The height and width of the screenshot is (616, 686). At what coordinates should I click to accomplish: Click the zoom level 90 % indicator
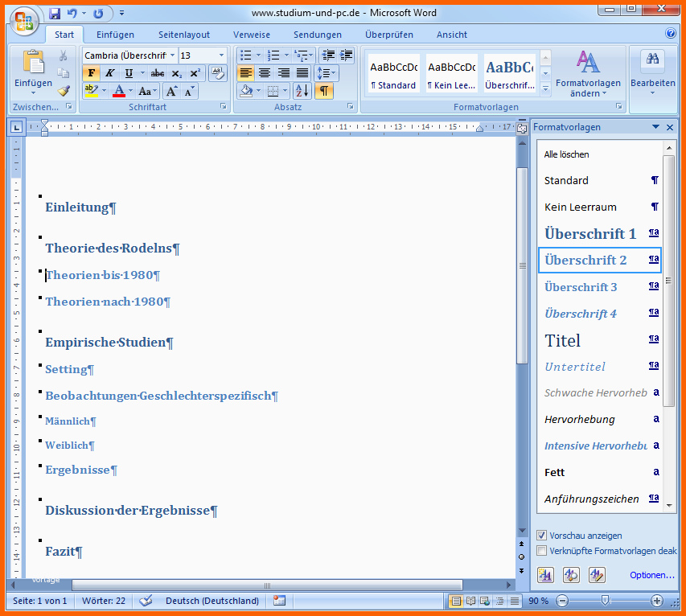click(539, 602)
